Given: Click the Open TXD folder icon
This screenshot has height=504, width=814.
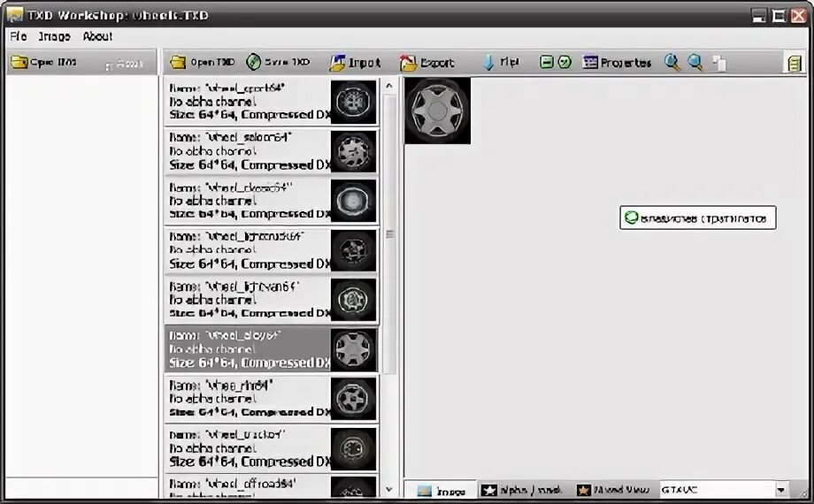Looking at the screenshot, I should click(x=178, y=62).
